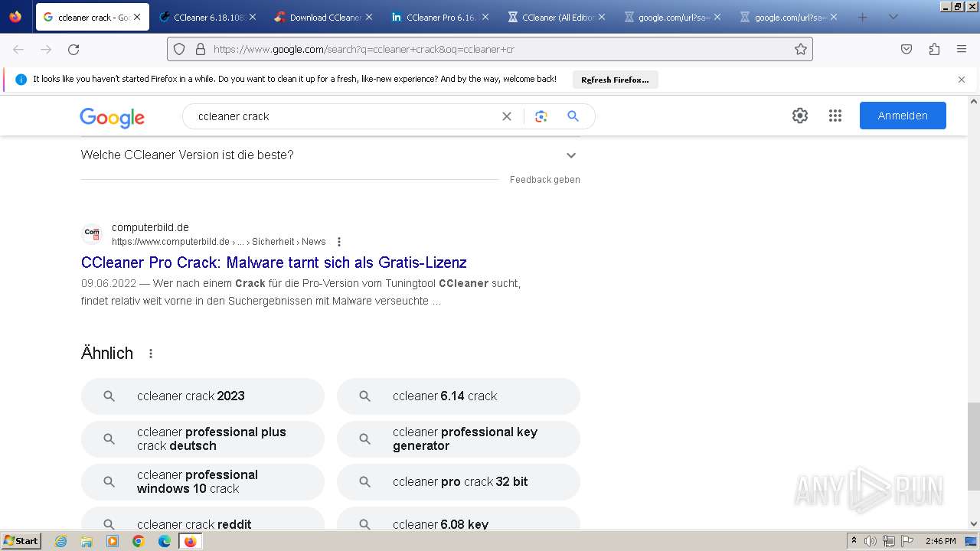Open the three-dot menu for computerbild.de result

point(339,242)
